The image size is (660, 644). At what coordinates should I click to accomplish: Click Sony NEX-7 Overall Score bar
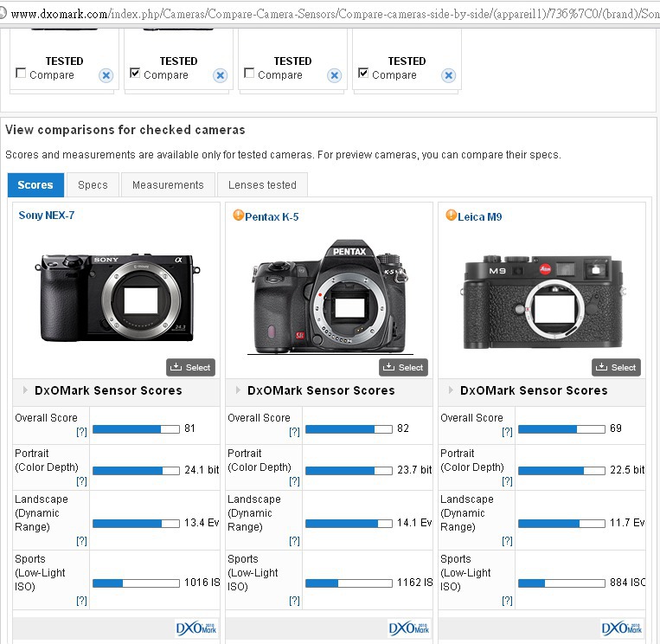click(x=136, y=429)
